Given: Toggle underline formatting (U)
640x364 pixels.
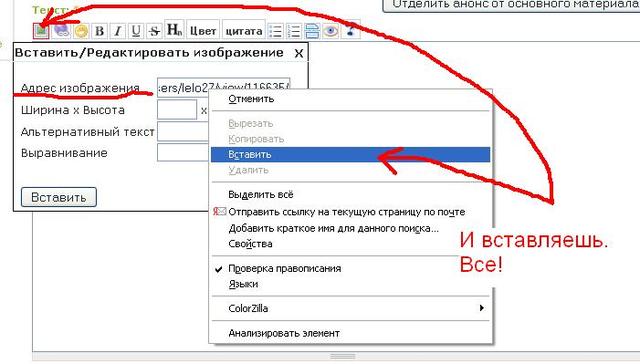Looking at the screenshot, I should [136, 31].
